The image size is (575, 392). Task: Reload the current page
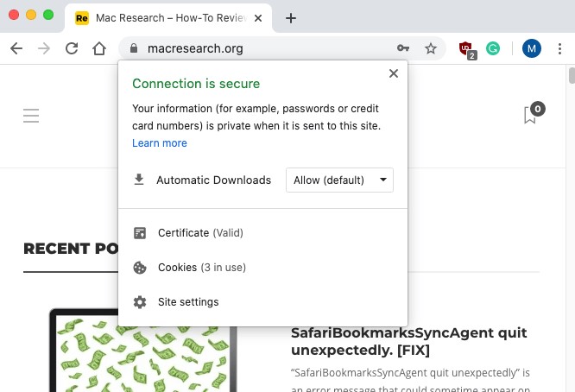[x=72, y=48]
